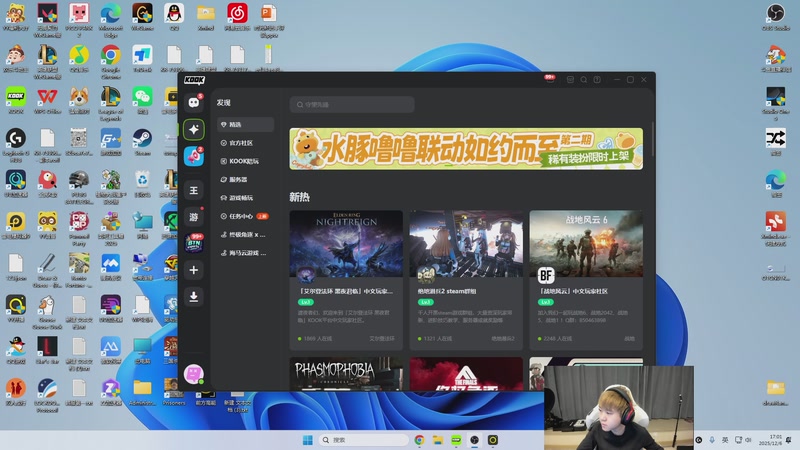800x450 pixels.
Task: Open 游戏畅玩 in the Discover menu
Action: 245,198
